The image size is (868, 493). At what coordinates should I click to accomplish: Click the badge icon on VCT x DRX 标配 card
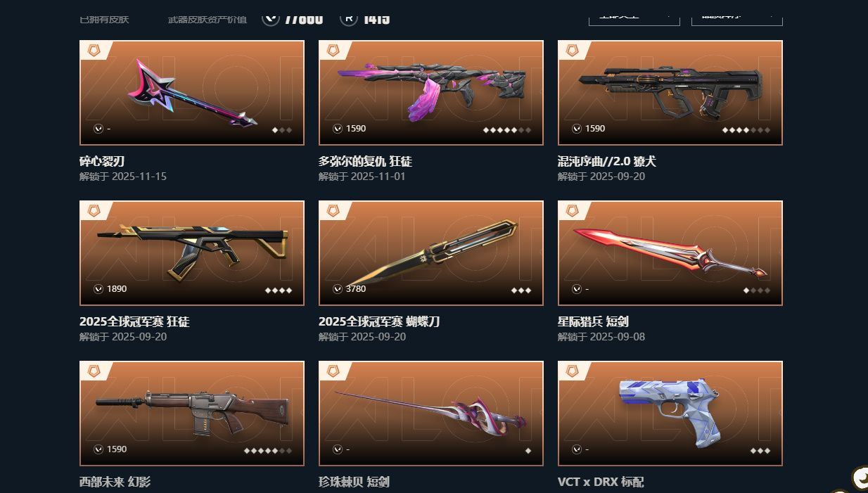click(x=572, y=371)
